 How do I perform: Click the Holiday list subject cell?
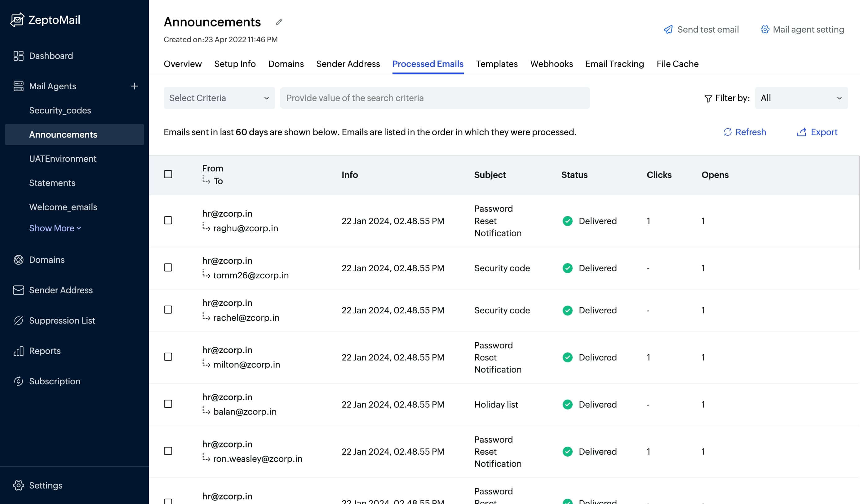coord(496,405)
